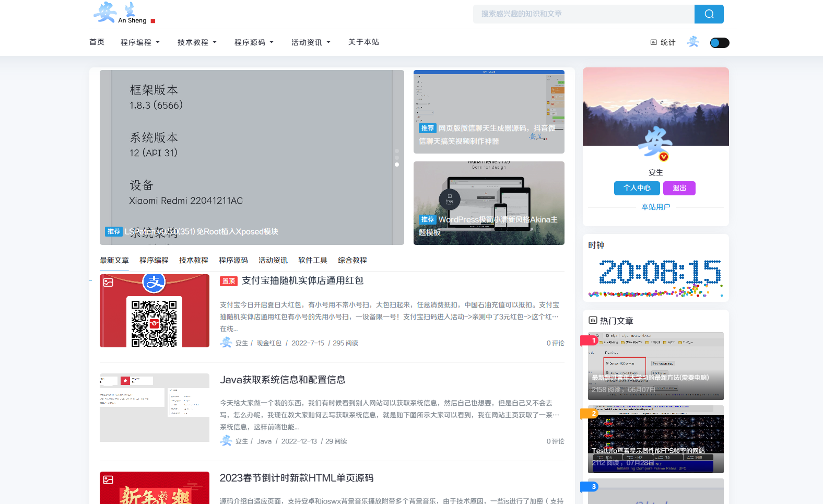The width and height of the screenshot is (823, 504).
Task: Open the 关于本站 menu item
Action: pos(363,42)
